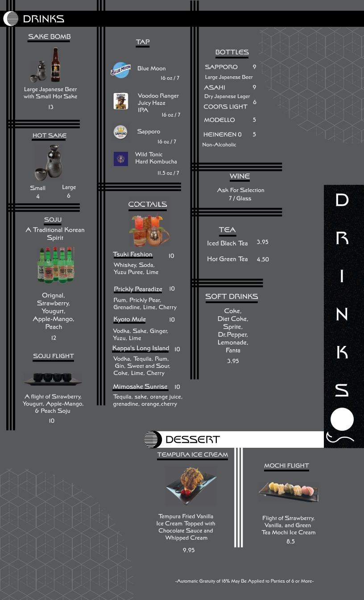Click the Voodoo Ranger logo image

point(121,101)
